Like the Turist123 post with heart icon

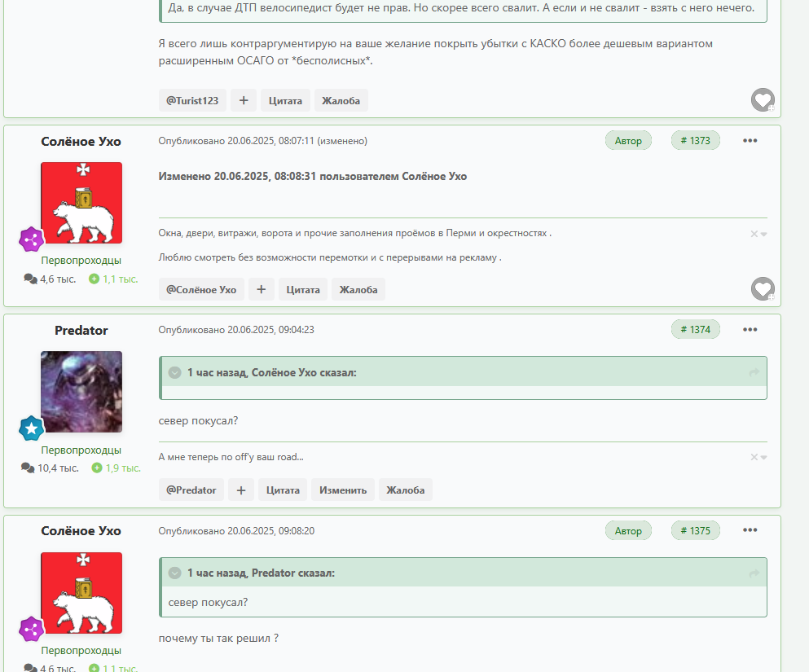point(763,99)
